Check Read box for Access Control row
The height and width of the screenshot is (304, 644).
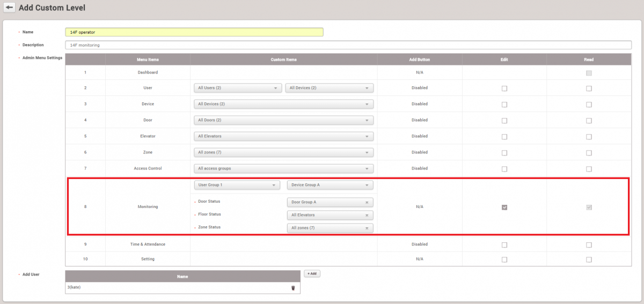click(589, 169)
